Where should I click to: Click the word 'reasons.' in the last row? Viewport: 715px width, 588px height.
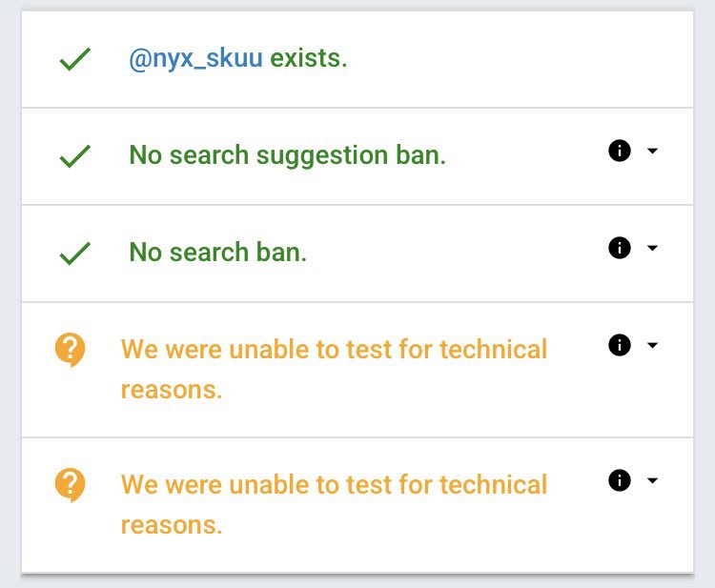pos(172,525)
